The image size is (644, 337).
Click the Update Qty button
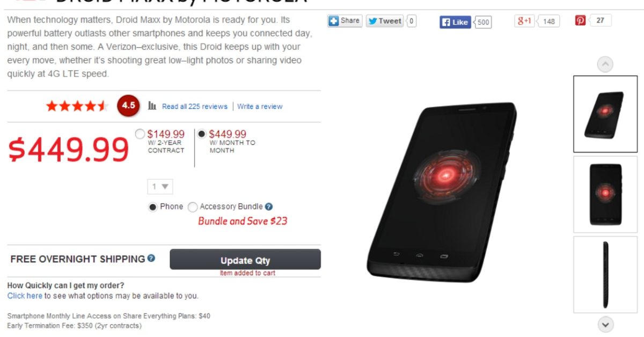(x=245, y=260)
